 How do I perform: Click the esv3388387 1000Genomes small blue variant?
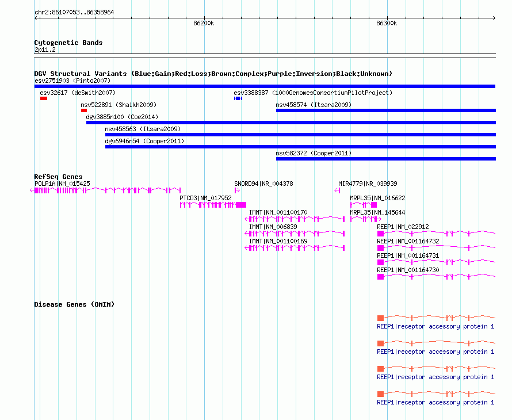pyautogui.click(x=238, y=98)
